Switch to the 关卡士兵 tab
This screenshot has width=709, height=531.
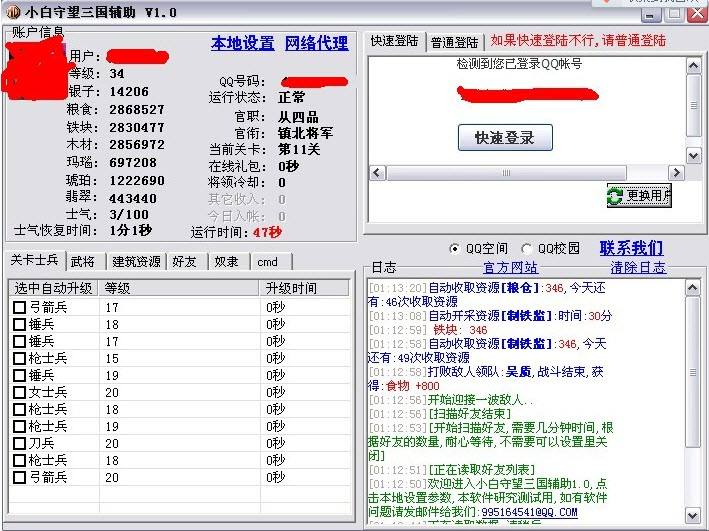[35, 260]
